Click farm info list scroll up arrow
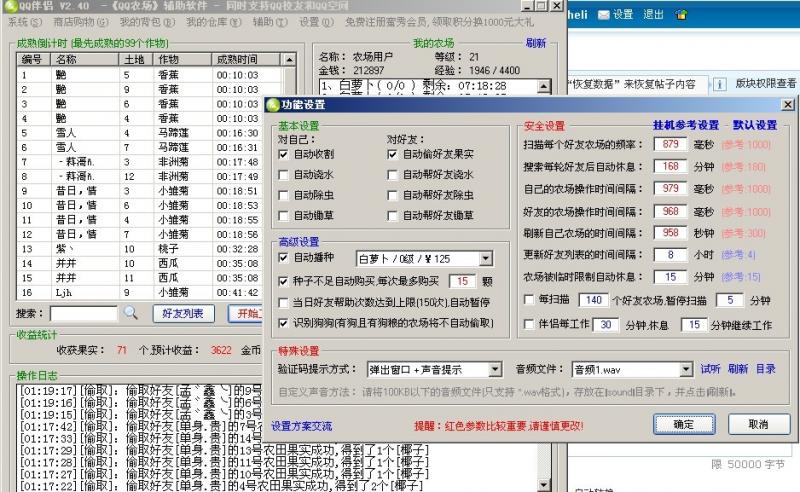 pos(544,86)
